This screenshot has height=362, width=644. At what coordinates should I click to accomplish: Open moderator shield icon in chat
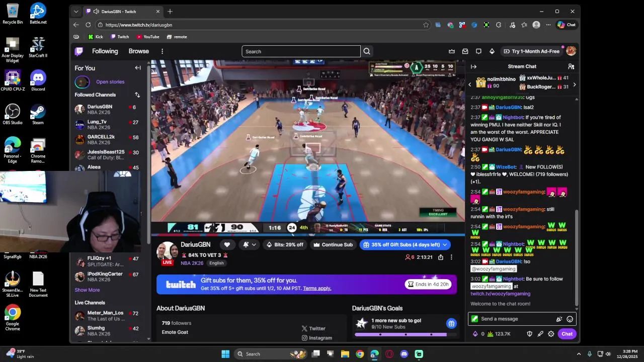coord(529,334)
